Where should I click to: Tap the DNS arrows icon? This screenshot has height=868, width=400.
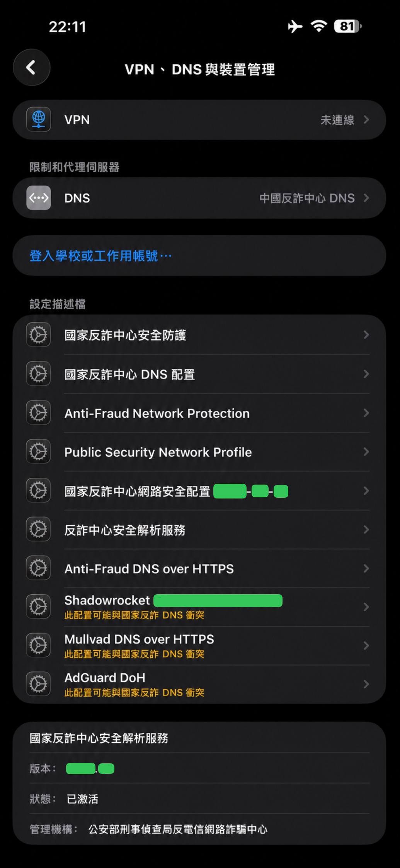(x=39, y=198)
